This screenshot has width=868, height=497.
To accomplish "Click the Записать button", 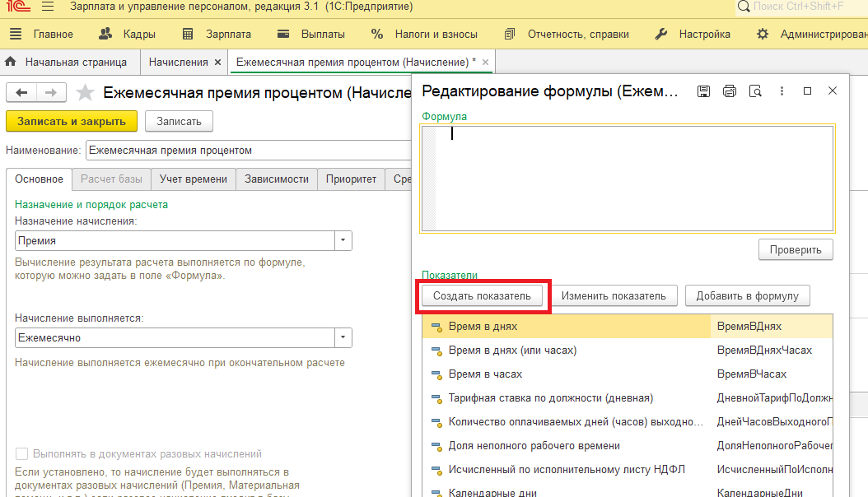I will 179,122.
